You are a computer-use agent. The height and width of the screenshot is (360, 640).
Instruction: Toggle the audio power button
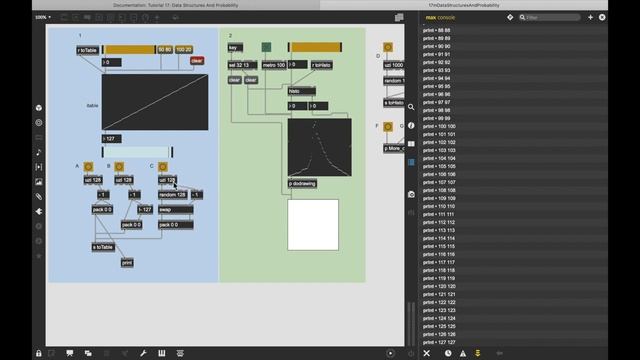pyautogui.click(x=411, y=353)
